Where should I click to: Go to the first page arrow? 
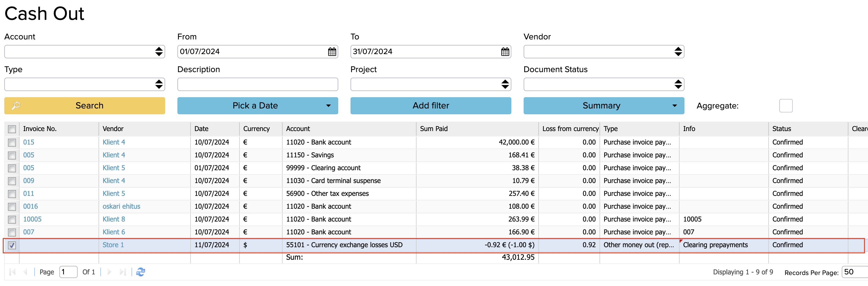click(x=13, y=272)
